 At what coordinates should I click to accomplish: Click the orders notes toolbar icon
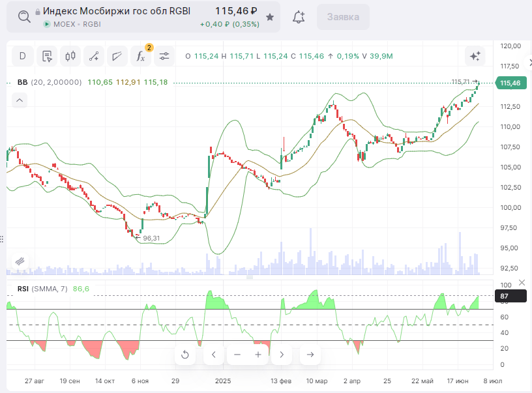tap(47, 56)
